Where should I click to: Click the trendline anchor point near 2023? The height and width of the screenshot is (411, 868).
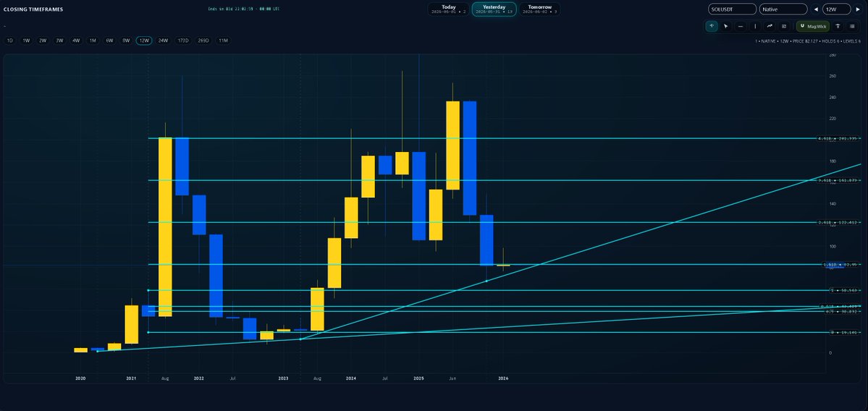pos(300,339)
